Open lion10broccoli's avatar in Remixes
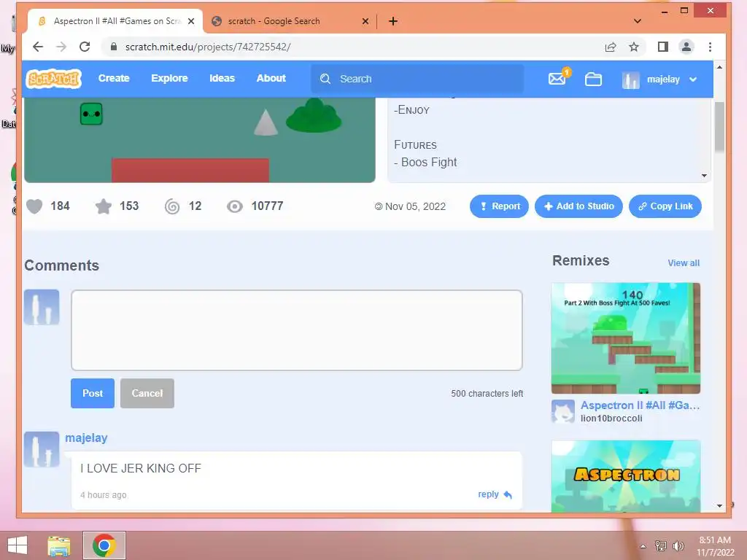Viewport: 747px width, 560px height. pos(562,411)
